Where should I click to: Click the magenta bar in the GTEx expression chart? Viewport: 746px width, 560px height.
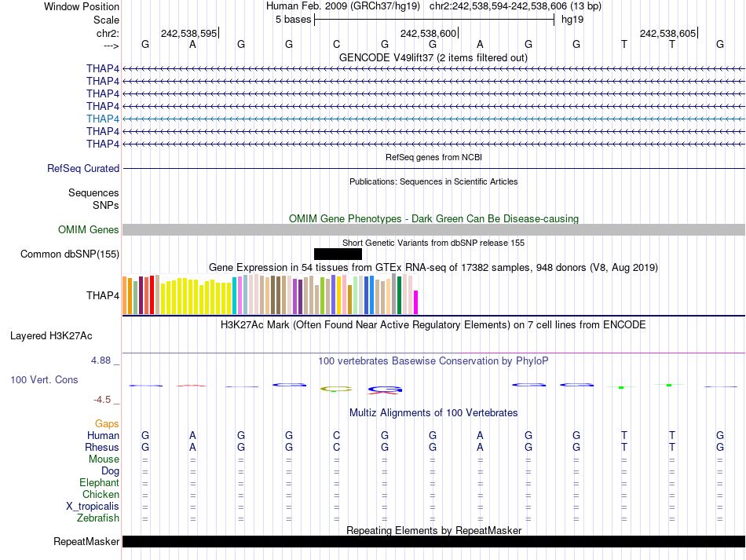coord(416,302)
